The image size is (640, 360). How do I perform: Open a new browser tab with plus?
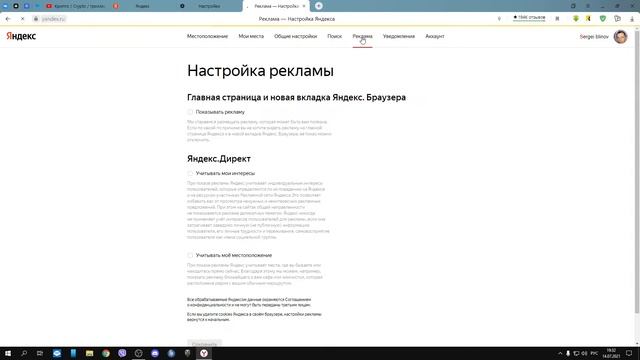coord(319,6)
